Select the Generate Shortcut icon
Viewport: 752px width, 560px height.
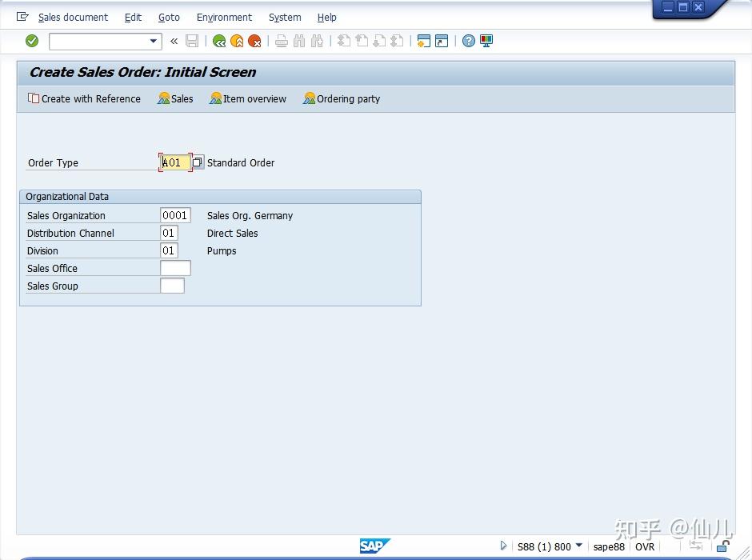point(441,41)
